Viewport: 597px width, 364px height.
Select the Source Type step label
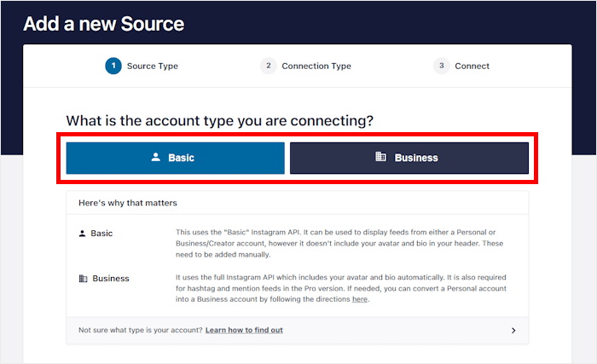pyautogui.click(x=152, y=66)
